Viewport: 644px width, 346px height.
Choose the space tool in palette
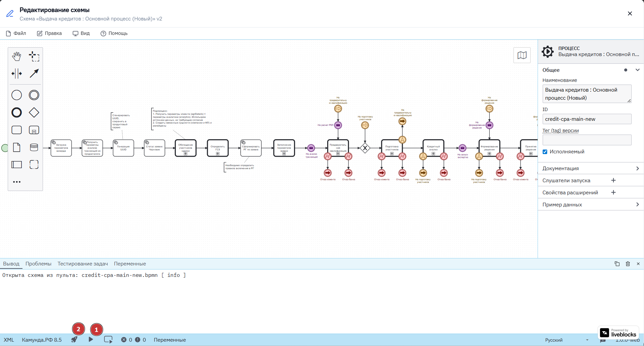(x=17, y=73)
